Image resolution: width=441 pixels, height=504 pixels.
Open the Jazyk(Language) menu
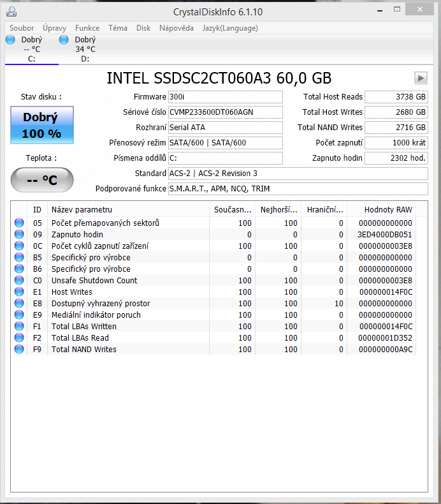230,28
